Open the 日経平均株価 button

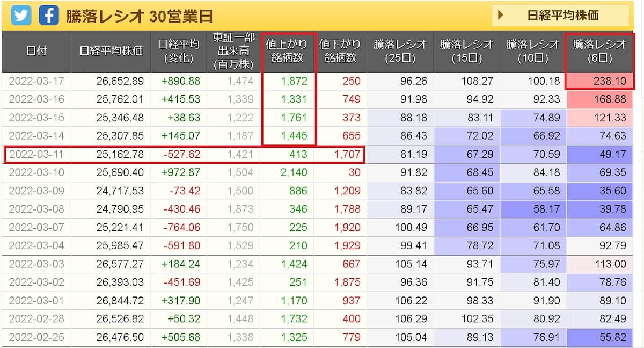[x=560, y=16]
